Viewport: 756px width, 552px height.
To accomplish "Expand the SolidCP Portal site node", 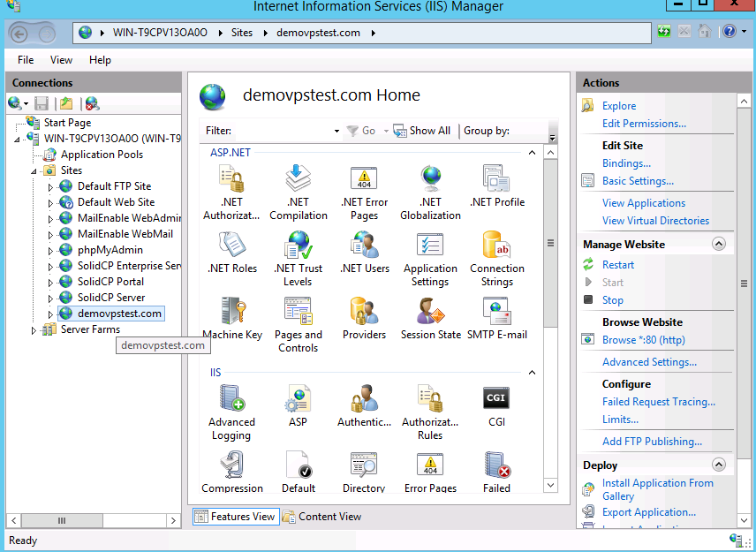I will [50, 283].
